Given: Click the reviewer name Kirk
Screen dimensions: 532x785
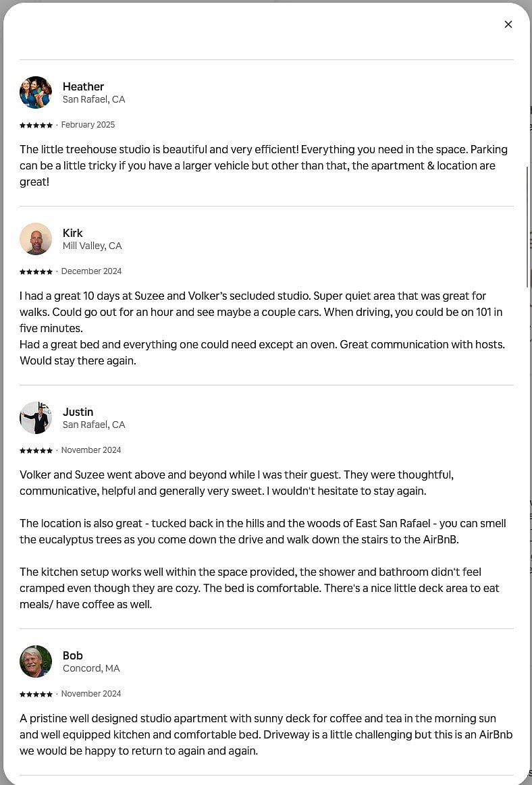Looking at the screenshot, I should [73, 233].
